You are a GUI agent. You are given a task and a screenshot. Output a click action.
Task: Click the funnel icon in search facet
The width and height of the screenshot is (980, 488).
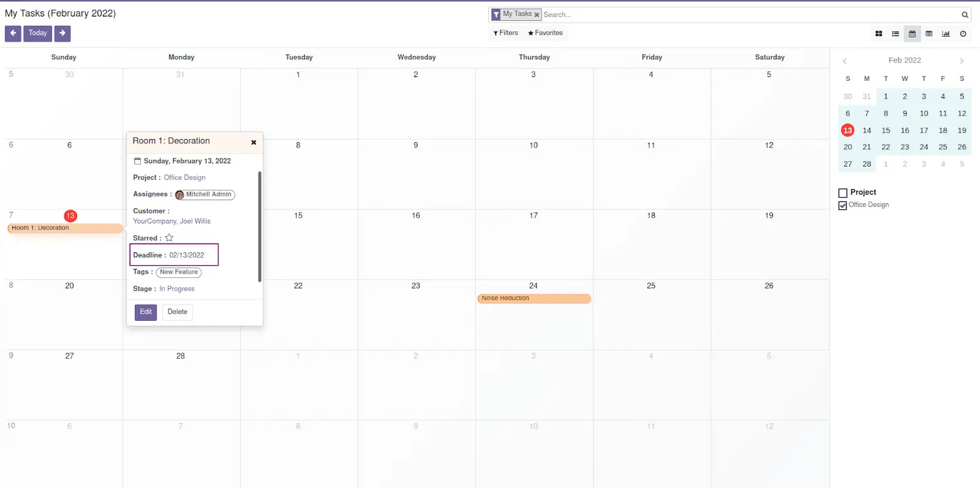pos(496,15)
